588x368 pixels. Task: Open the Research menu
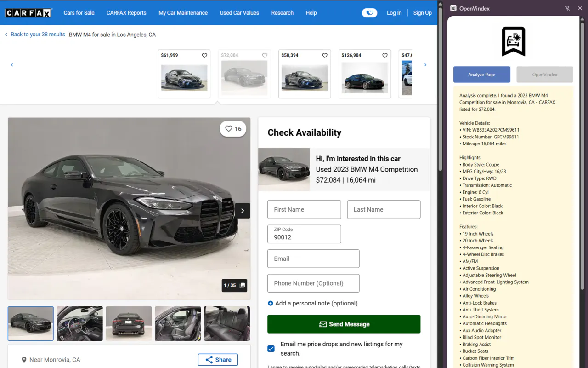pos(283,13)
